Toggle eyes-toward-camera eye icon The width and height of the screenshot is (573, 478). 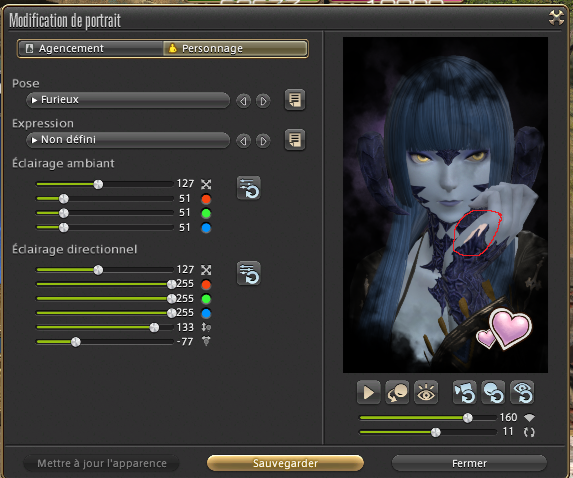[x=426, y=393]
